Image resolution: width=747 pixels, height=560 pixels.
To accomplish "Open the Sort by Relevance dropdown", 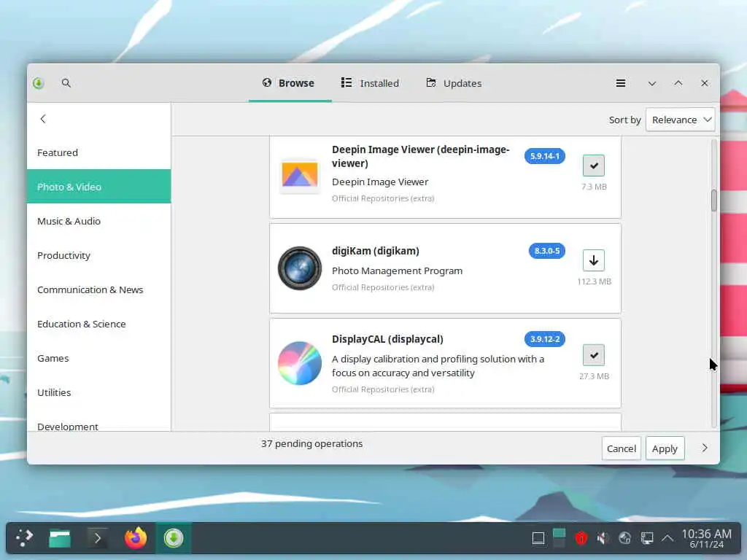I will [x=681, y=120].
